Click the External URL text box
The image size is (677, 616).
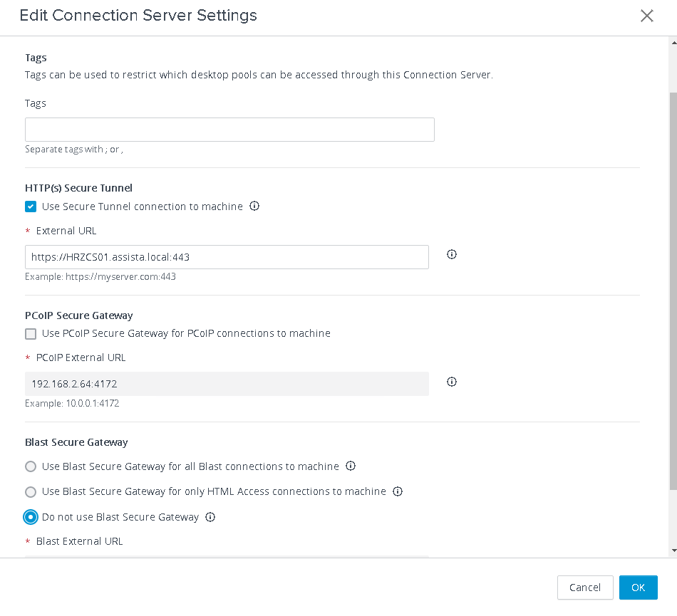pyautogui.click(x=227, y=257)
